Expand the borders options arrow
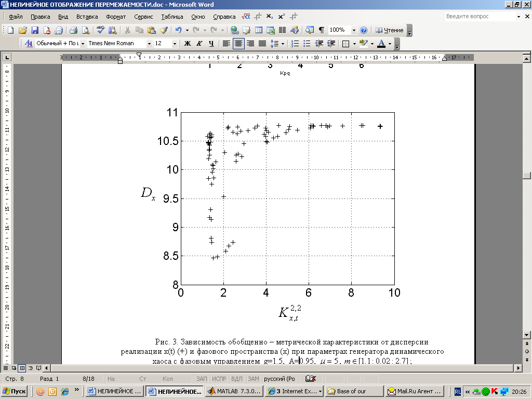 tap(354, 44)
